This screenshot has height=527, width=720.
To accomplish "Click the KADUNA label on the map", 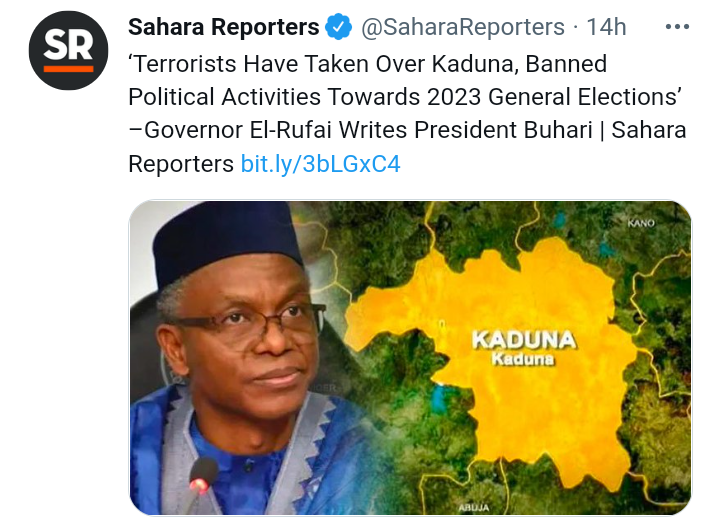I will pyautogui.click(x=523, y=341).
